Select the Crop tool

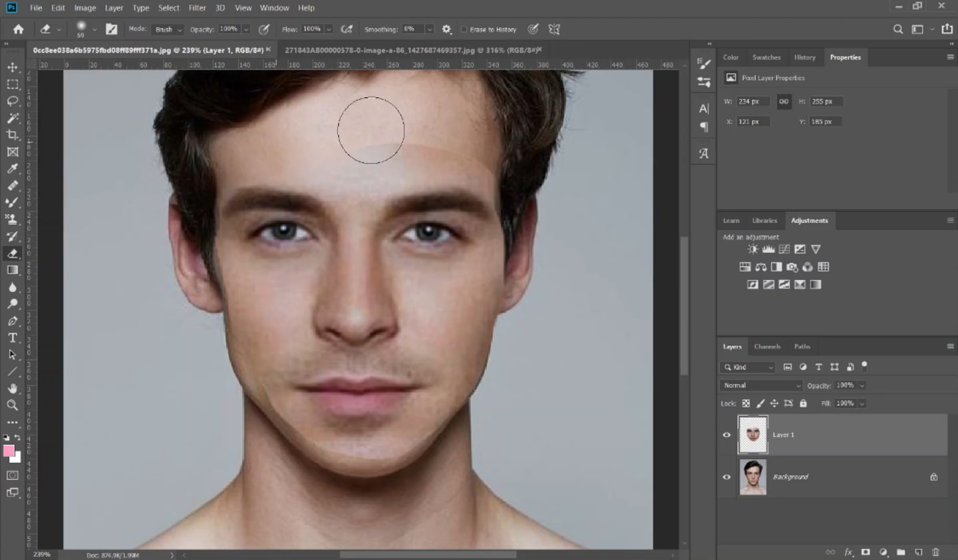(12, 134)
